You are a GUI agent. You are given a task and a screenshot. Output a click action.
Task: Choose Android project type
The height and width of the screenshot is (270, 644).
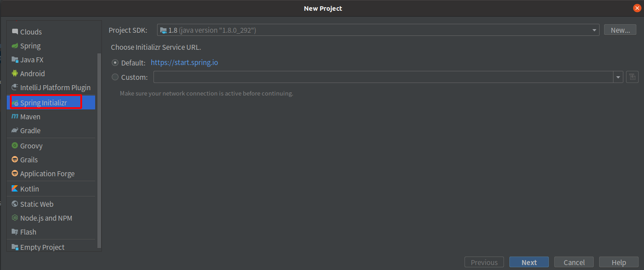click(52, 74)
